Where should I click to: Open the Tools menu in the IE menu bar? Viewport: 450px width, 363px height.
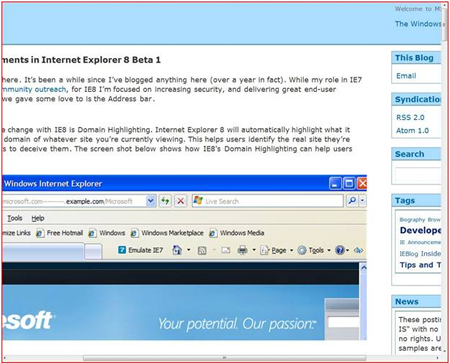tap(15, 218)
